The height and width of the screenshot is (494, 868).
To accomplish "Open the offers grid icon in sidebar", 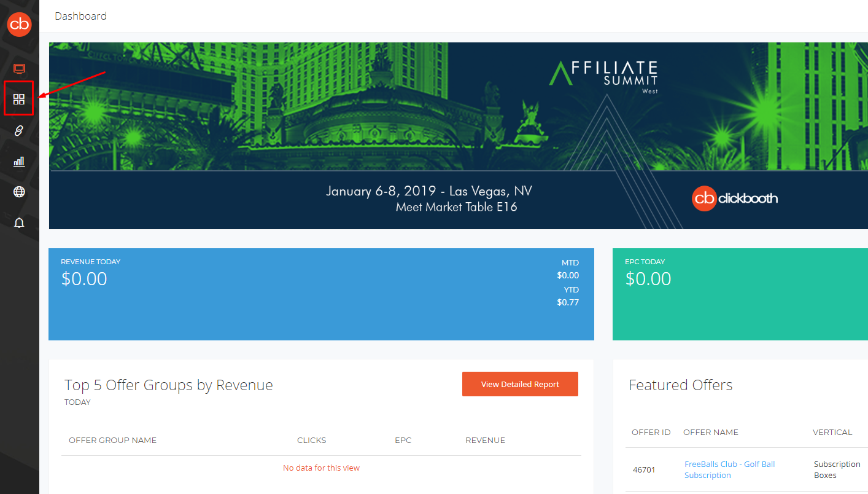I will coord(19,99).
